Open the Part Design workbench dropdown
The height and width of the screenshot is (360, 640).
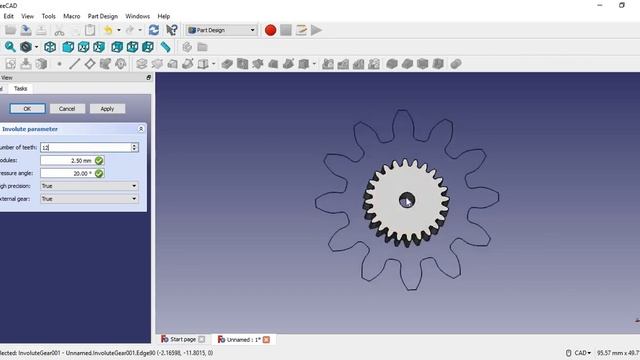[222, 30]
